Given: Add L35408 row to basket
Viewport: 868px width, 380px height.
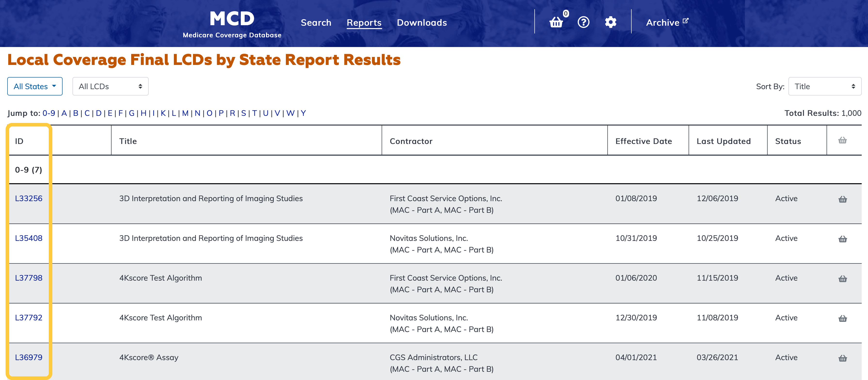Looking at the screenshot, I should 842,239.
